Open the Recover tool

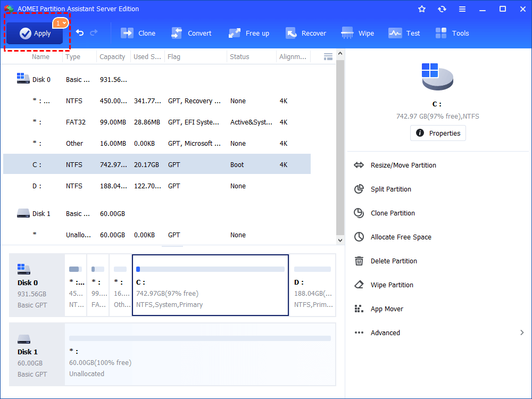click(x=306, y=33)
